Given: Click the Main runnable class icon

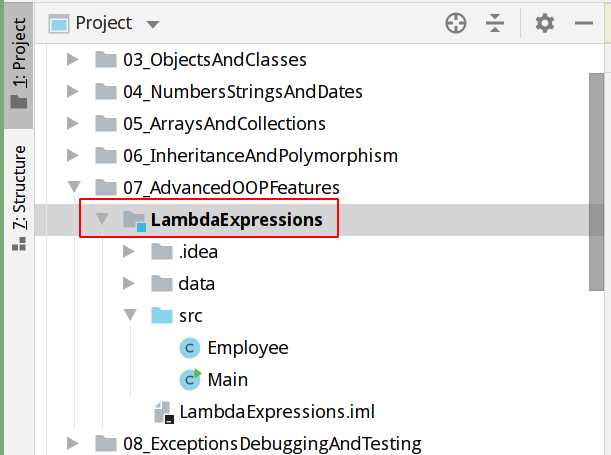Looking at the screenshot, I should (x=190, y=379).
